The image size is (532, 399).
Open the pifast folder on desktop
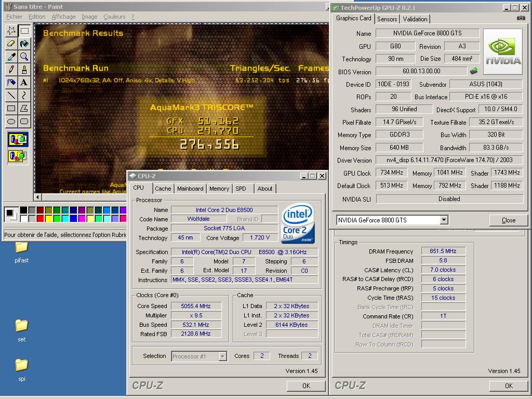pos(22,252)
